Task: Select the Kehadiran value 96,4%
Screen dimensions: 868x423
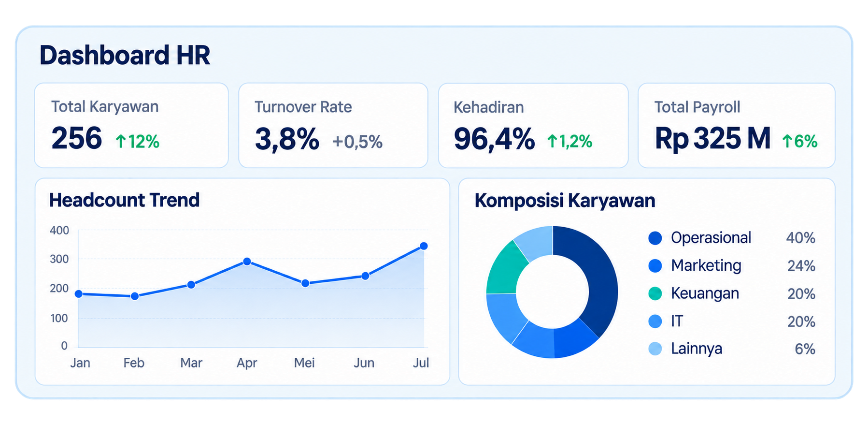Action: tap(494, 139)
